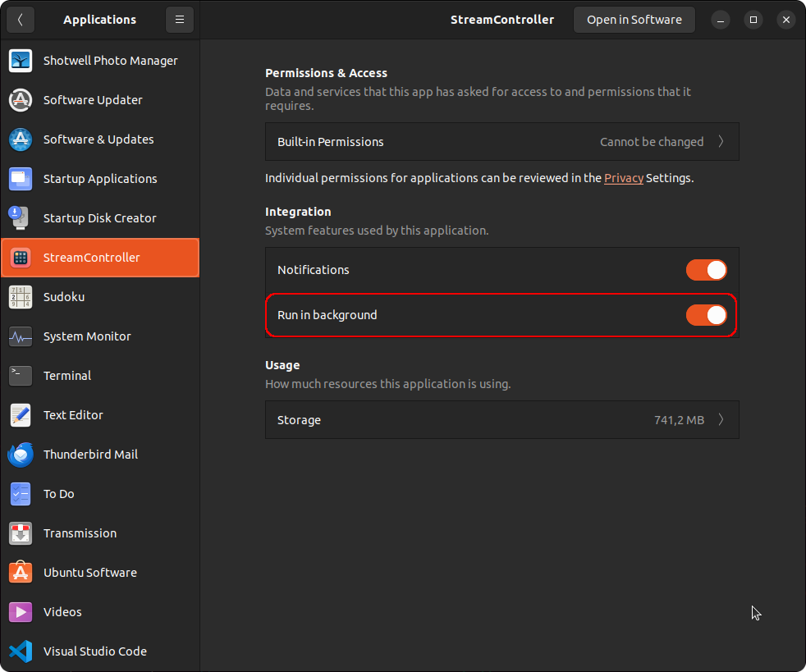Click the Run in background label

click(327, 315)
